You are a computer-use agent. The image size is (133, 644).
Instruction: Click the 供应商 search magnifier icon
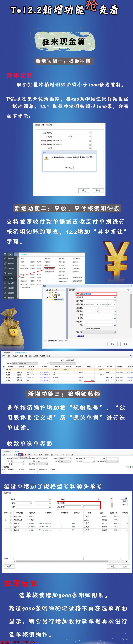(69, 137)
